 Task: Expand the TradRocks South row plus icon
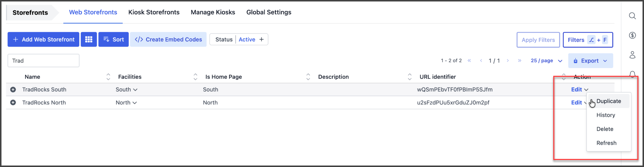(13, 89)
